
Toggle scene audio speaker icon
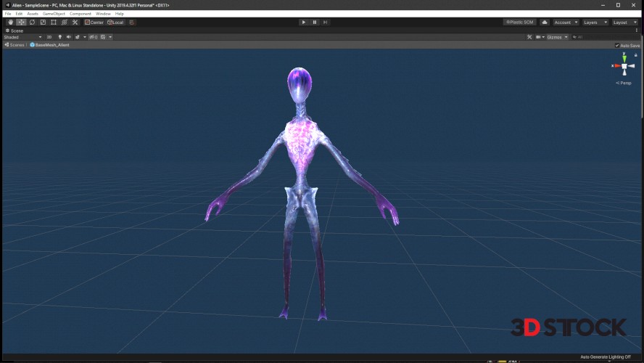pos(69,37)
